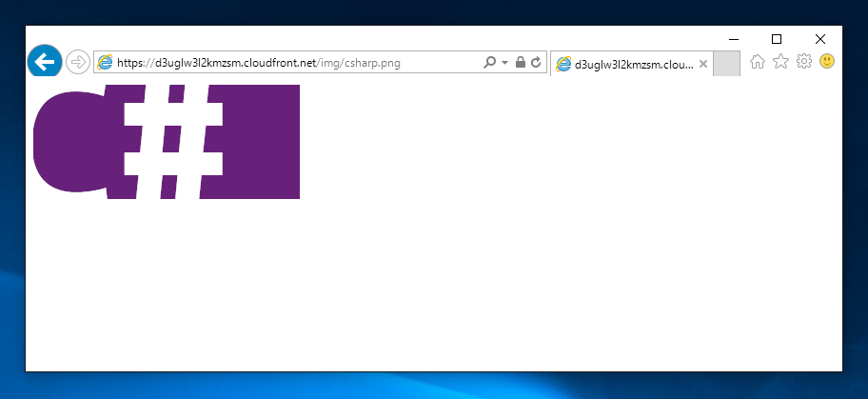Go back using the blue Back arrow
Image resolution: width=868 pixels, height=399 pixels.
45,61
